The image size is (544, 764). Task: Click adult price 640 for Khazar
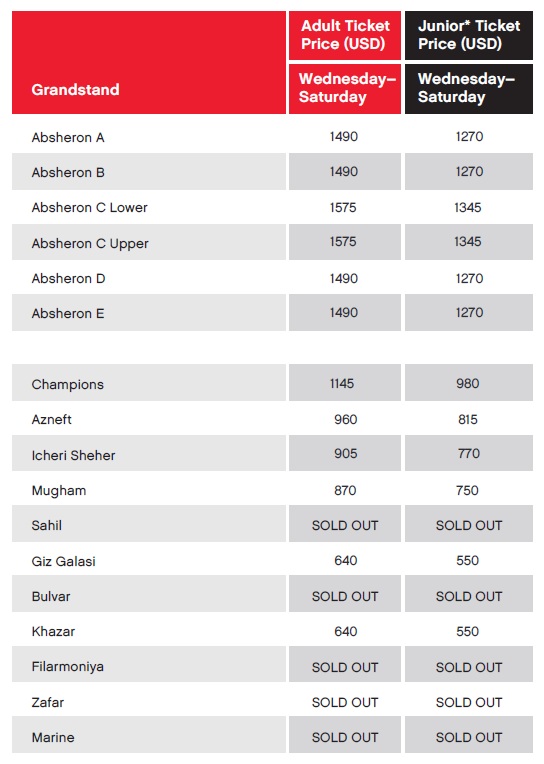[346, 631]
